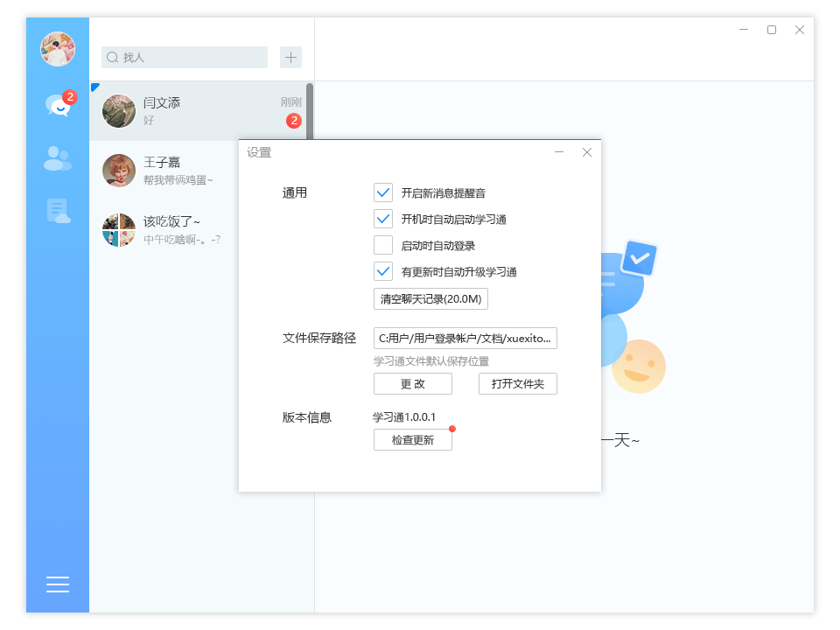Click the 该吃饭了~ group avatar

[119, 230]
